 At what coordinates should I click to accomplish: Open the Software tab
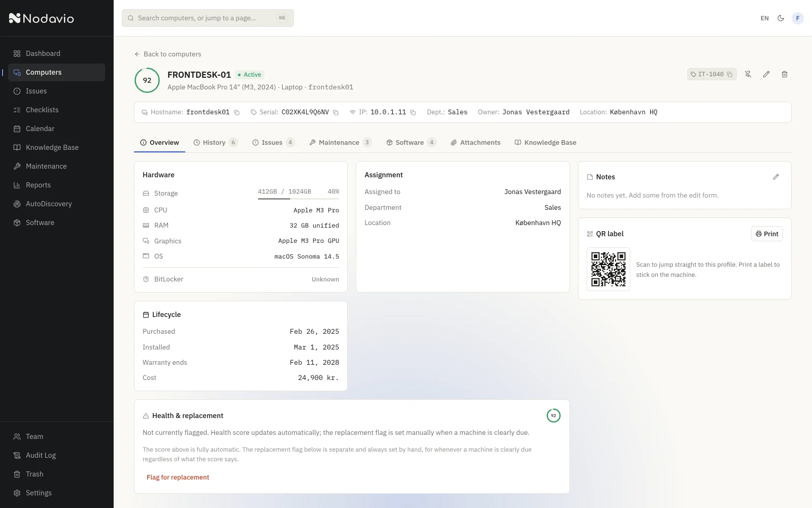coord(411,143)
